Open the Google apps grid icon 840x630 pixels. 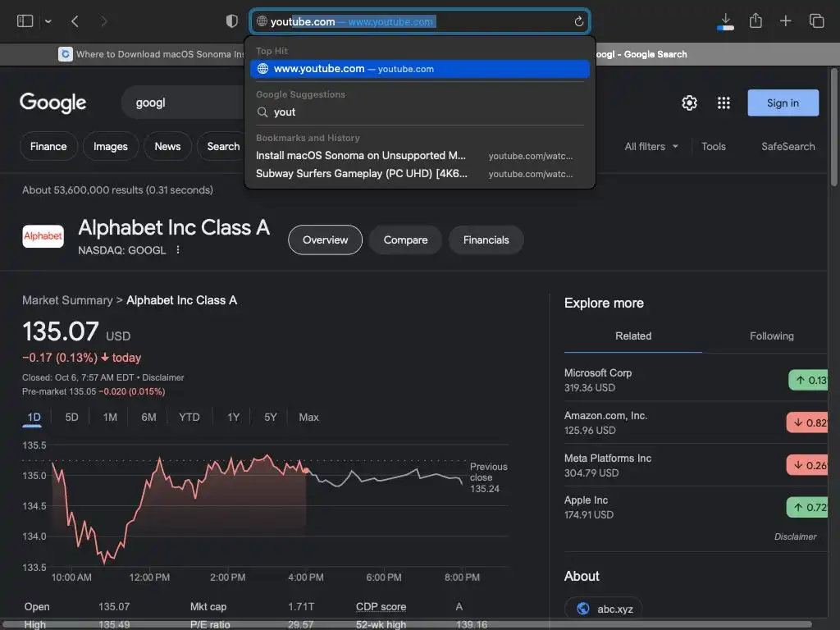point(724,103)
